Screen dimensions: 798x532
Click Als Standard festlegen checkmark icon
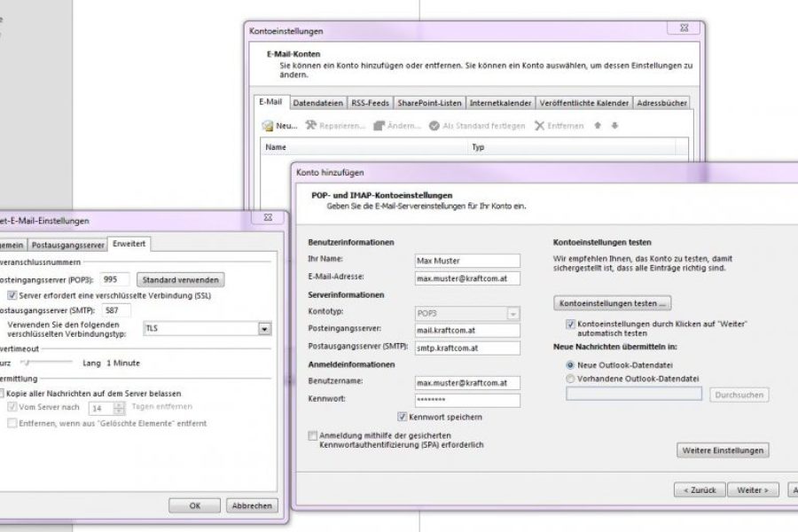point(434,126)
